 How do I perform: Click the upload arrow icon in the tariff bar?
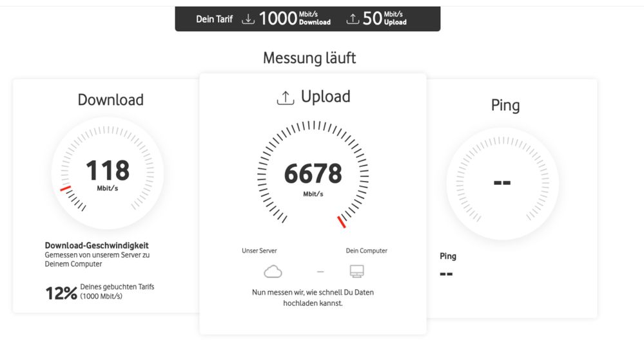tap(353, 19)
